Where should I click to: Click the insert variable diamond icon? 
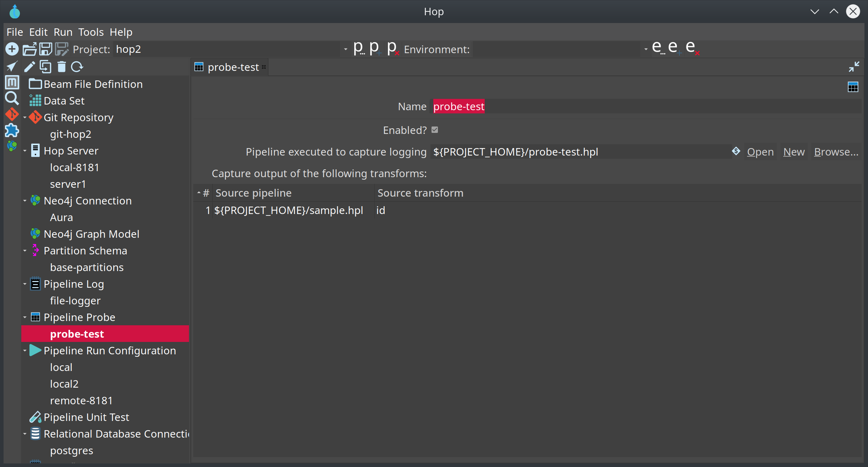click(736, 151)
